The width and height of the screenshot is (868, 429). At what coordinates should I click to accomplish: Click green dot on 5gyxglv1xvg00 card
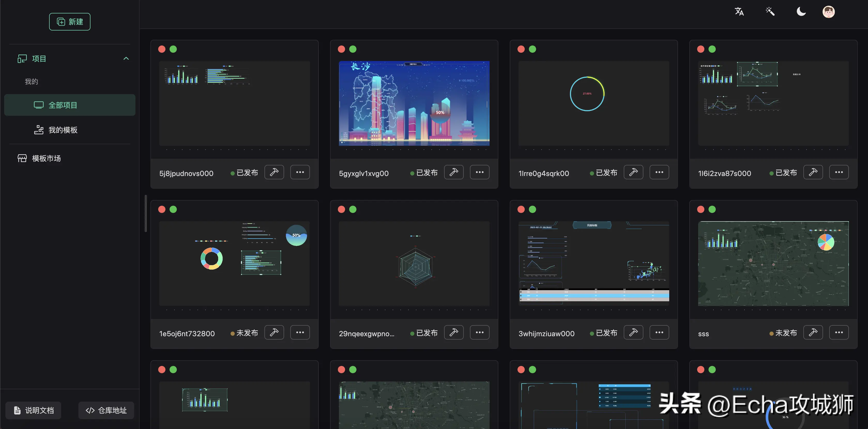pyautogui.click(x=353, y=49)
